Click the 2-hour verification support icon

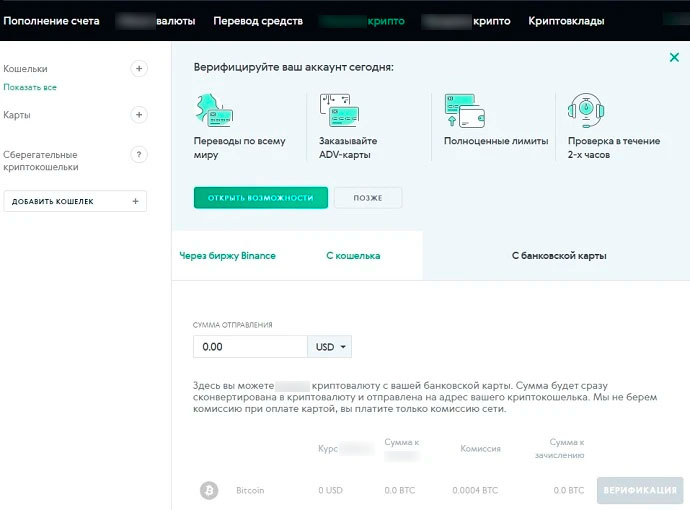586,109
